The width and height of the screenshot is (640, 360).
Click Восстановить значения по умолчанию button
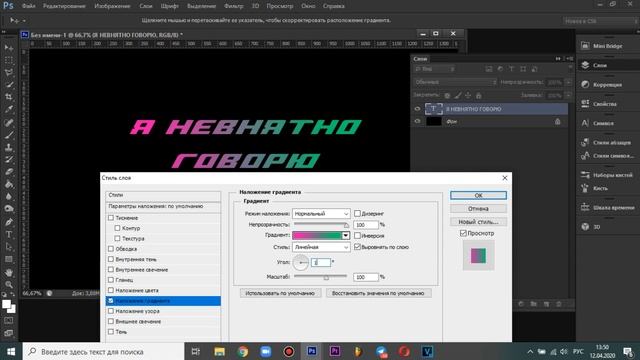pos(378,293)
